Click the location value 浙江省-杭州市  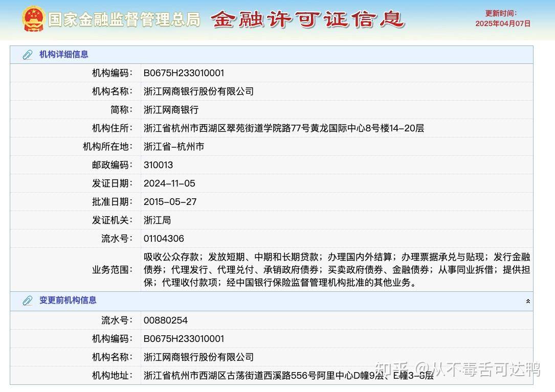click(174, 147)
